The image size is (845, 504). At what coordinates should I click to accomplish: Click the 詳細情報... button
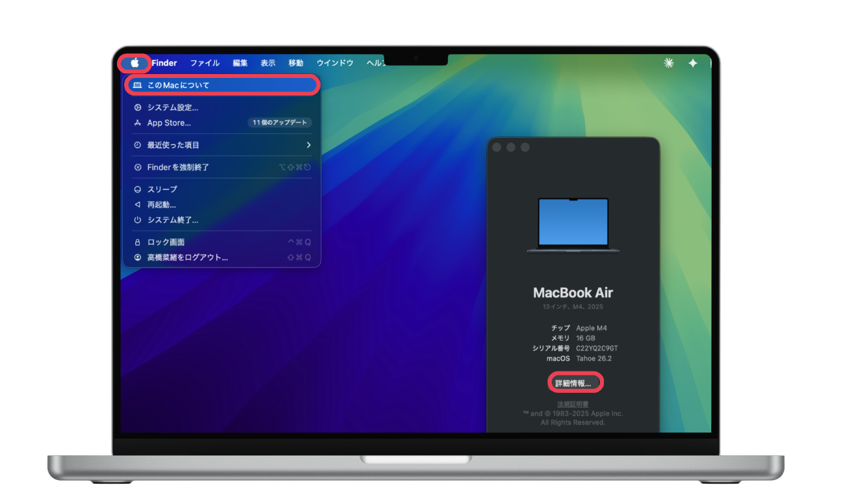(x=573, y=383)
